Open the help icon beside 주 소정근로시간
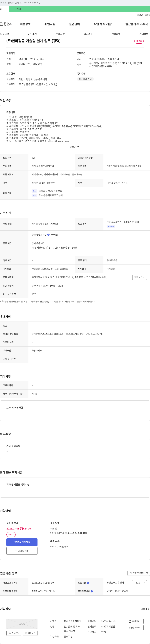The width and height of the screenshot is (150, 644). pyautogui.click(x=48, y=235)
